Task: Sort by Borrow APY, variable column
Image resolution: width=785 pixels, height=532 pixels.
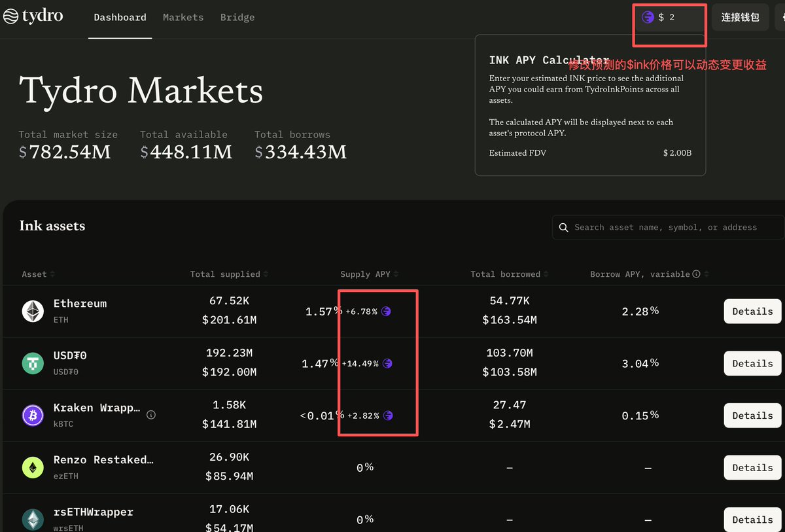Action: point(650,274)
